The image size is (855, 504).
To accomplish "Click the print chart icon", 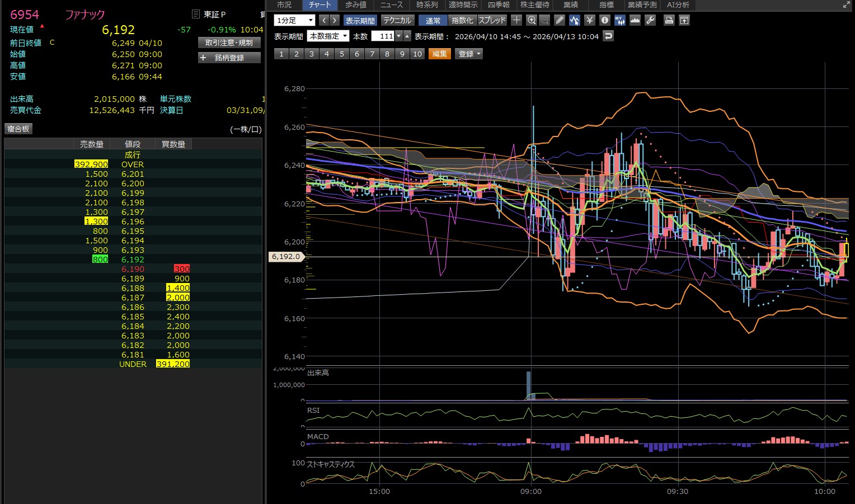I will [x=669, y=20].
